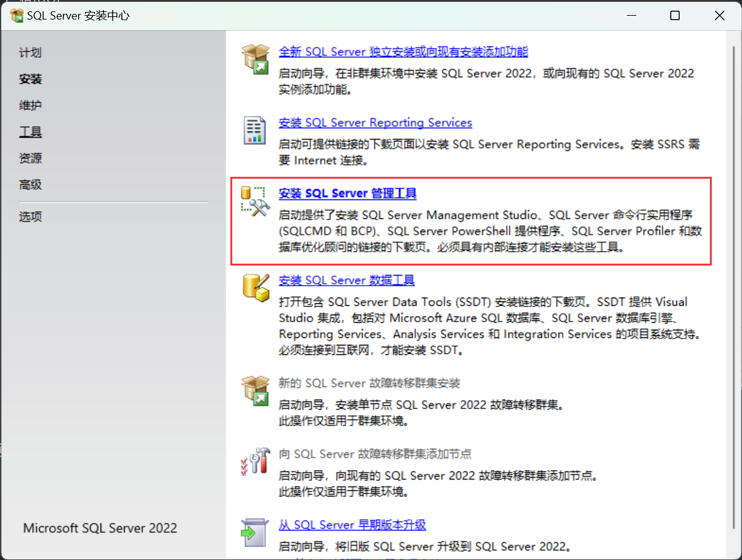742x560 pixels.
Task: Select the 安装 section in sidebar
Action: pos(30,79)
